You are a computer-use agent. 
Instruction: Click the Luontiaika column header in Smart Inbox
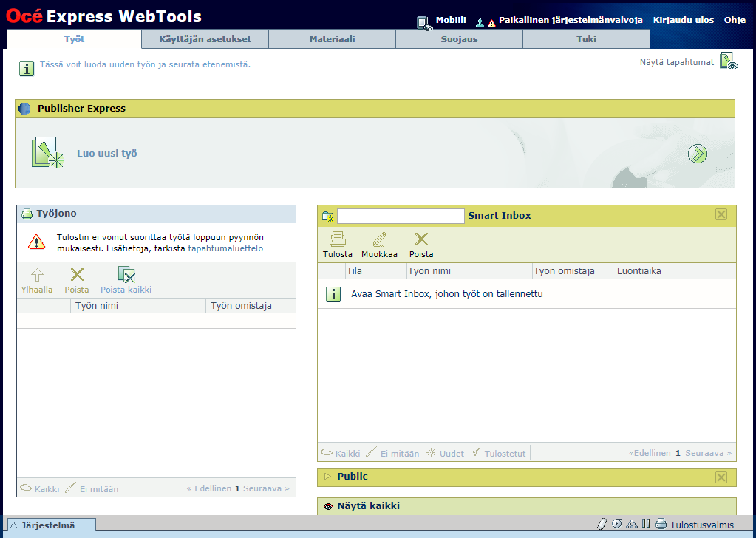tap(675, 271)
